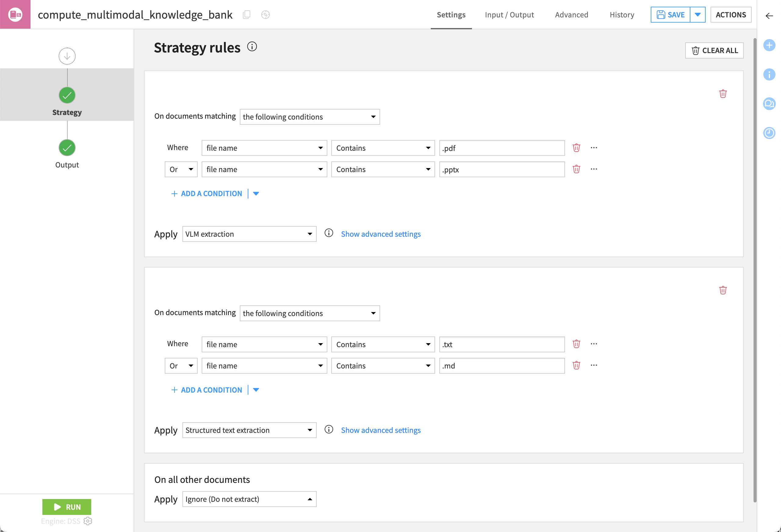Open more options for .pptx condition
Image resolution: width=781 pixels, height=532 pixels.
[x=594, y=169]
